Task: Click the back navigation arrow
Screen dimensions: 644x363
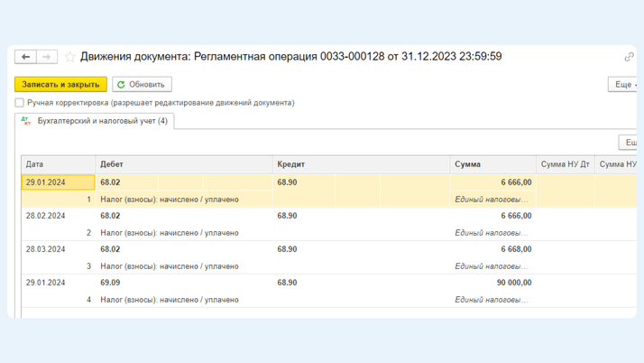Action: tap(25, 57)
